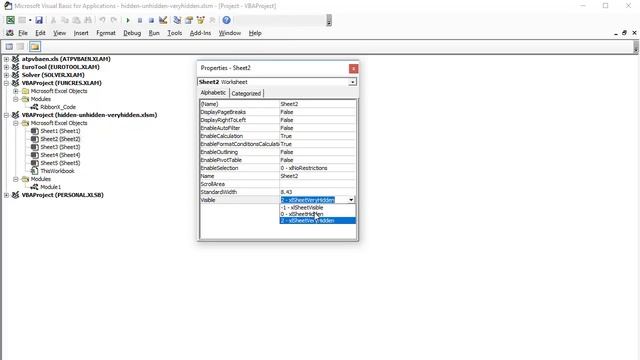Collapse the VBAProject (FUNCRES.XLAM) node
640x360 pixels.
pos(7,83)
